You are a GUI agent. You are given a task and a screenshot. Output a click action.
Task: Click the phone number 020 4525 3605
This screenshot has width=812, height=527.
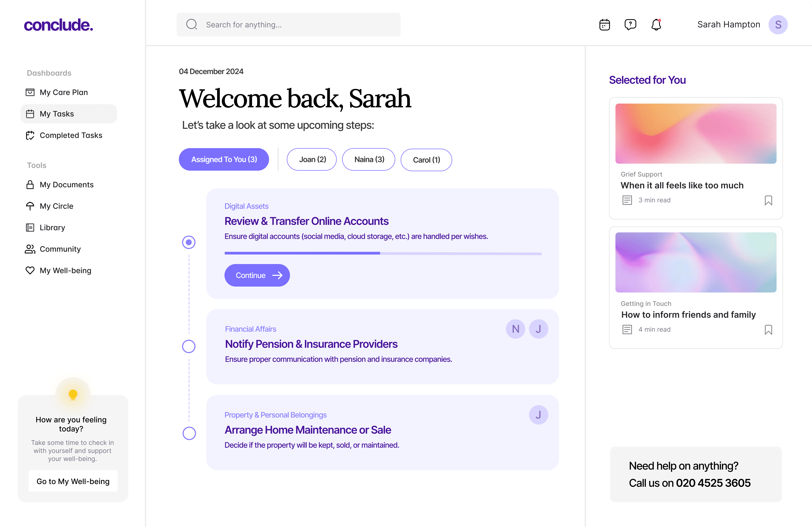pos(713,483)
